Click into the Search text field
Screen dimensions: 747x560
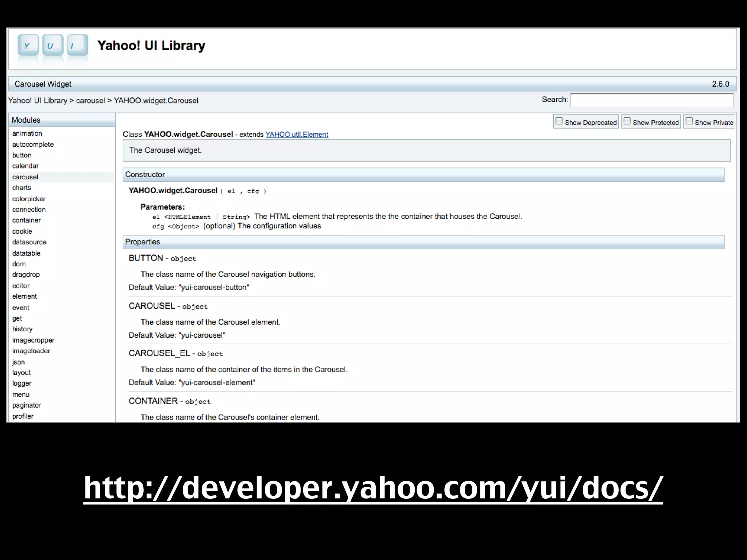[651, 100]
